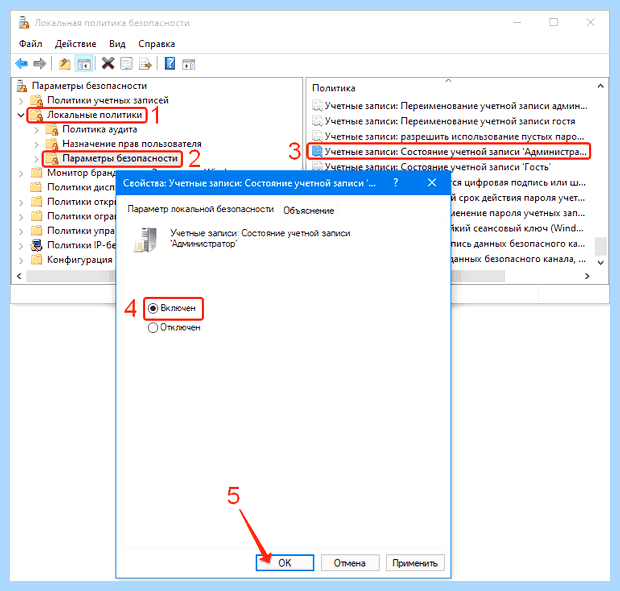Select the Отключен radio button
The width and height of the screenshot is (620, 591).
click(153, 328)
